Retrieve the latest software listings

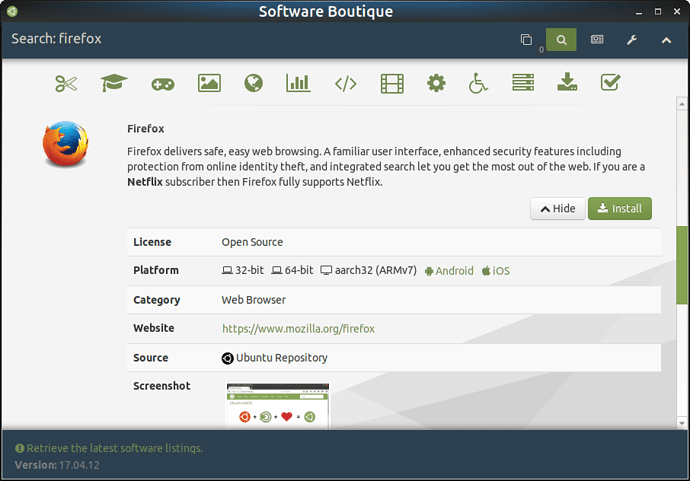point(109,448)
